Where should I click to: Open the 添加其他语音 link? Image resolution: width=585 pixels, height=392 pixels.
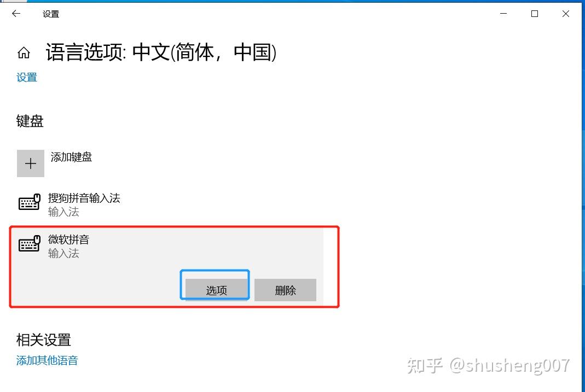pyautogui.click(x=47, y=360)
